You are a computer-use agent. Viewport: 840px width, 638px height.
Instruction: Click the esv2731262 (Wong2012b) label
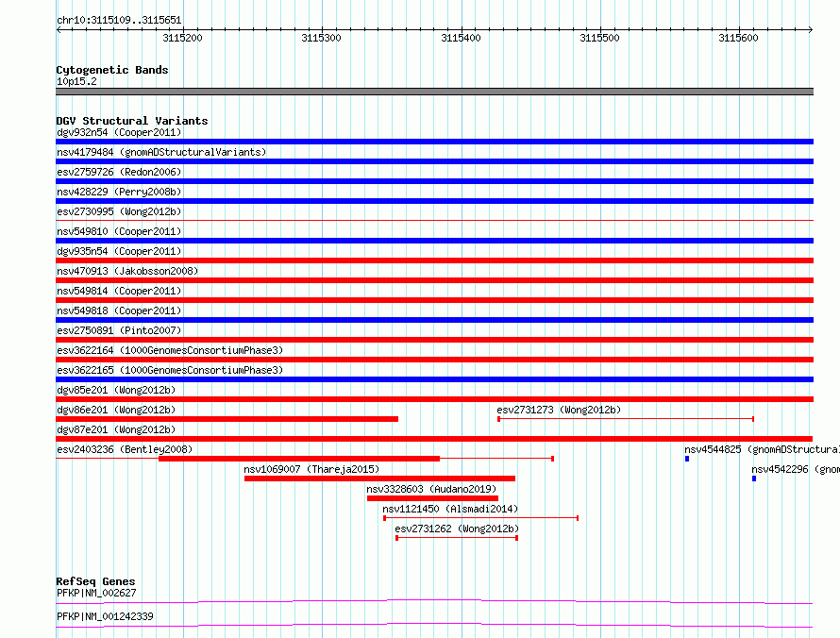tap(457, 529)
